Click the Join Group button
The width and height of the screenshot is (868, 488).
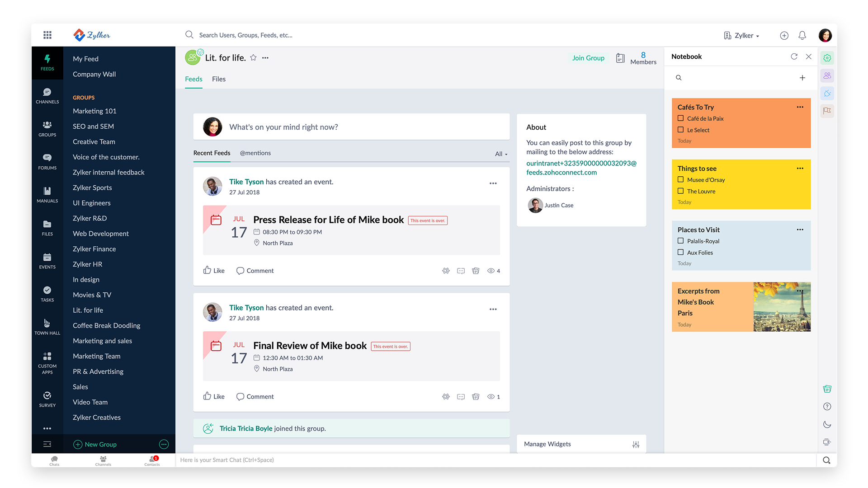[x=588, y=58]
